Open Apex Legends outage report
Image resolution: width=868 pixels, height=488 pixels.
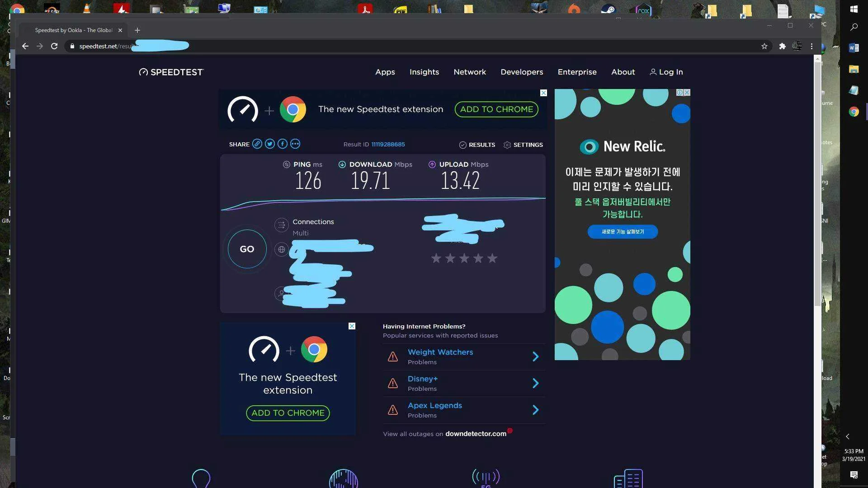pyautogui.click(x=435, y=406)
